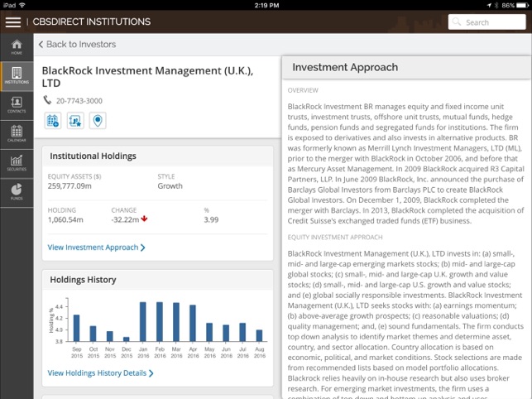The width and height of the screenshot is (532, 399).
Task: Tap change value -32.22m
Action: (125, 219)
